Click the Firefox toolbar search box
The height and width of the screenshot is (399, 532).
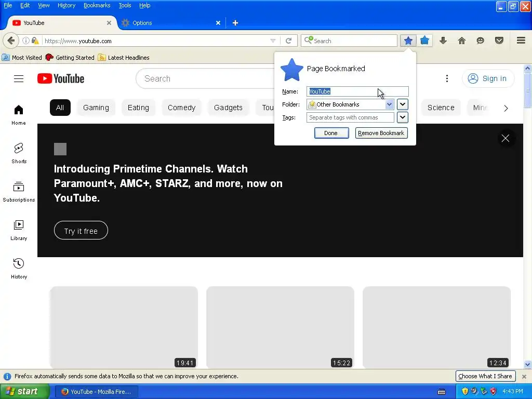pos(349,41)
